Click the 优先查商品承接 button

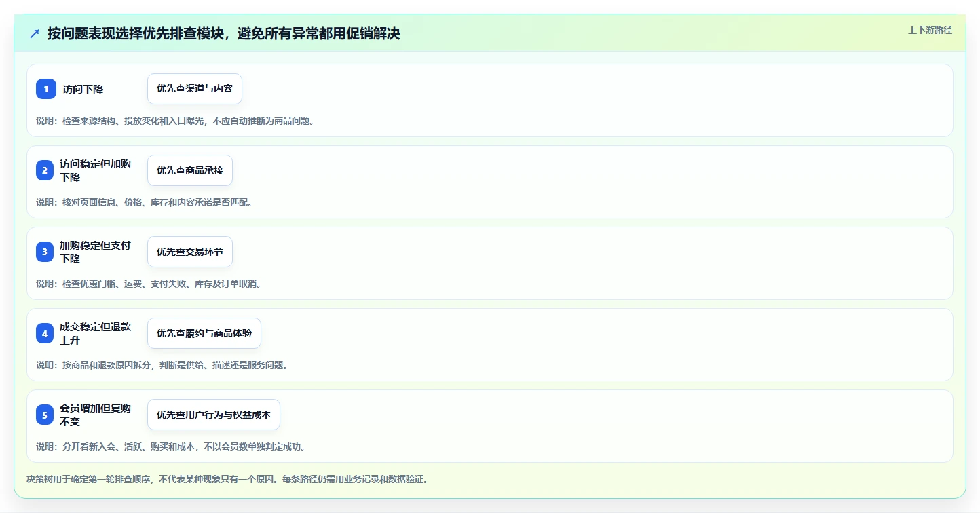click(x=190, y=170)
